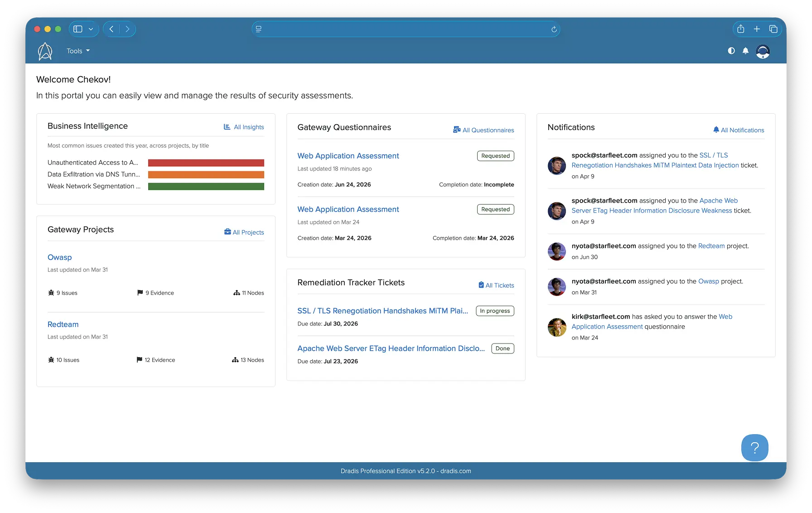The image size is (812, 513).
Task: Open All Tickets link
Action: 496,285
